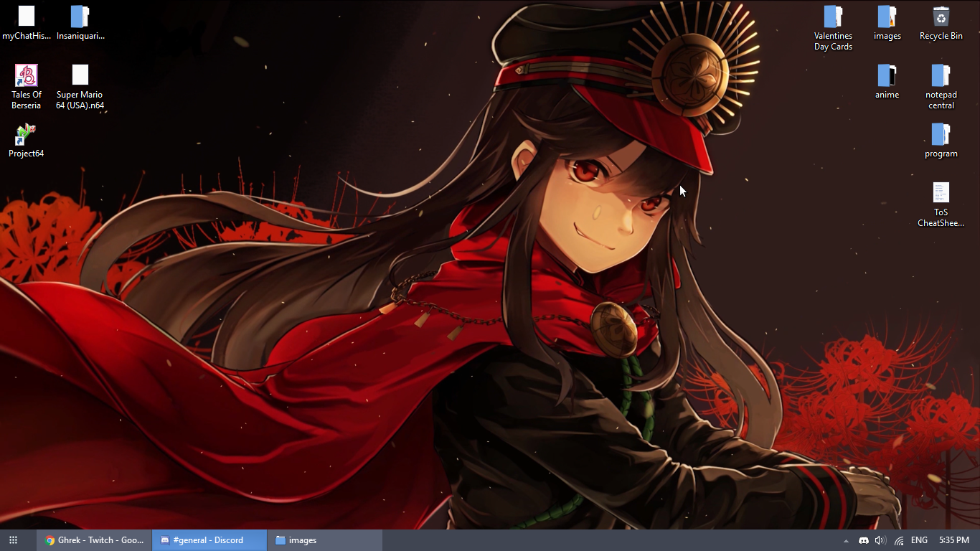Select the notepad central folder
This screenshot has height=551, width=980.
pos(941,87)
